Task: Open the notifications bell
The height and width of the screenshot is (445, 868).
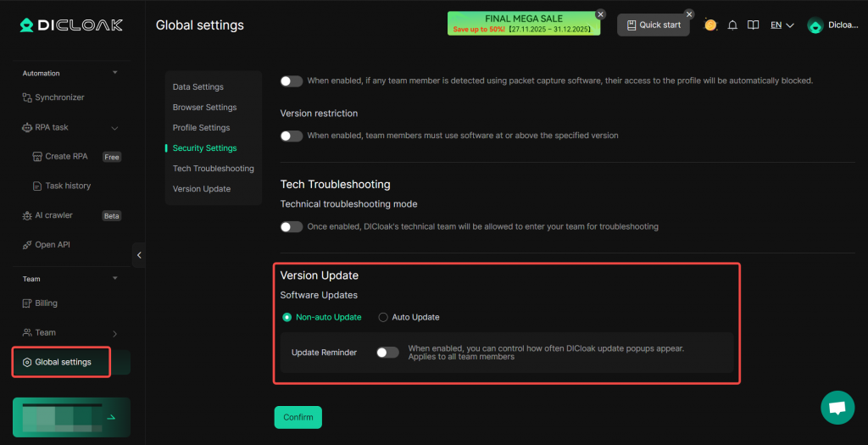Action: click(x=733, y=25)
